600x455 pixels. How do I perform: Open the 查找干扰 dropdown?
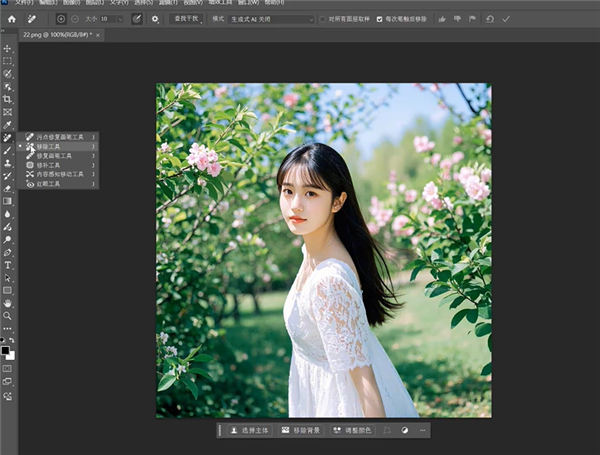coord(187,19)
